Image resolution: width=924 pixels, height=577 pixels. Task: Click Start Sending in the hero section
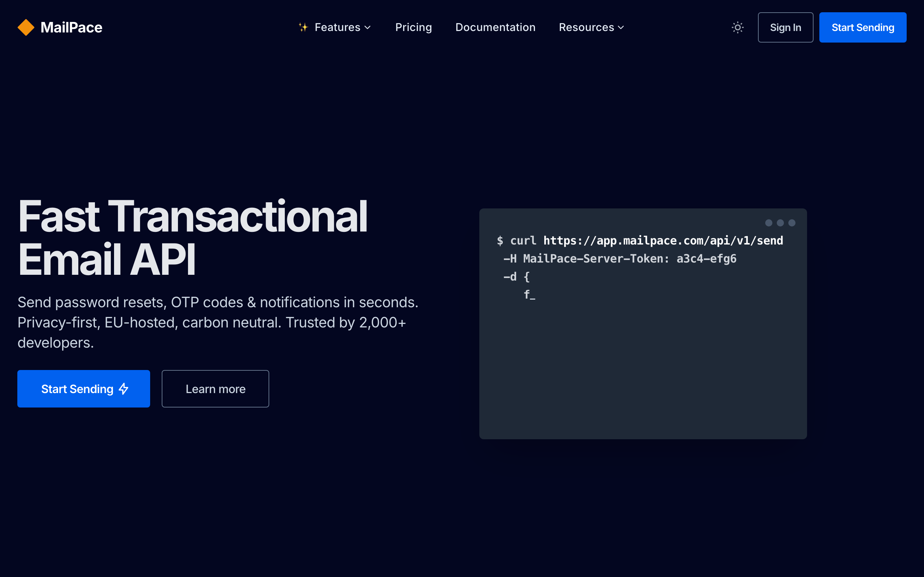(x=84, y=388)
